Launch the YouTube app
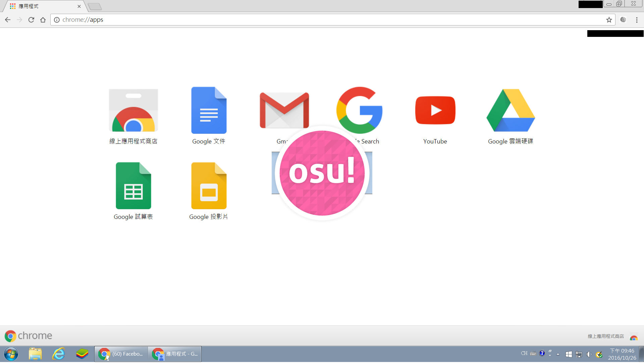 [435, 110]
